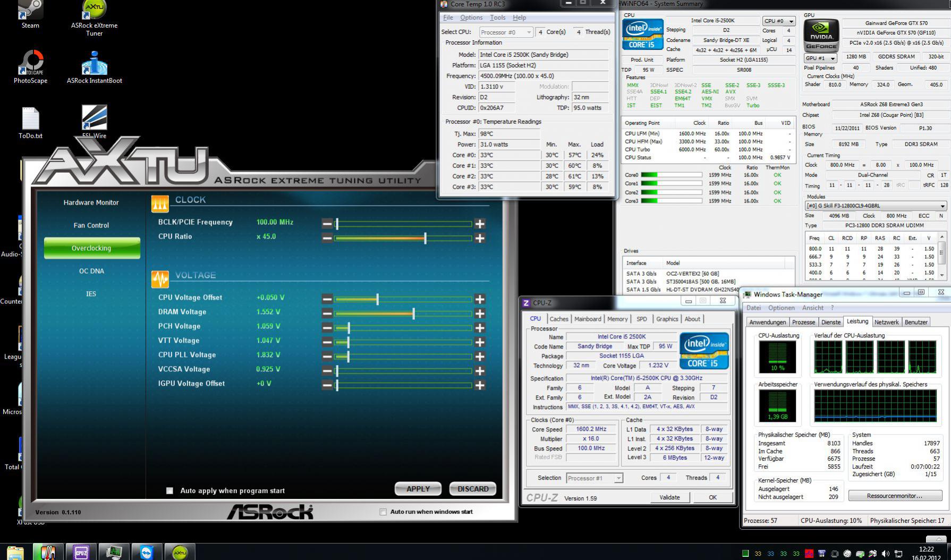Click APPLY button in AXTU
Image resolution: width=951 pixels, height=560 pixels.
418,489
